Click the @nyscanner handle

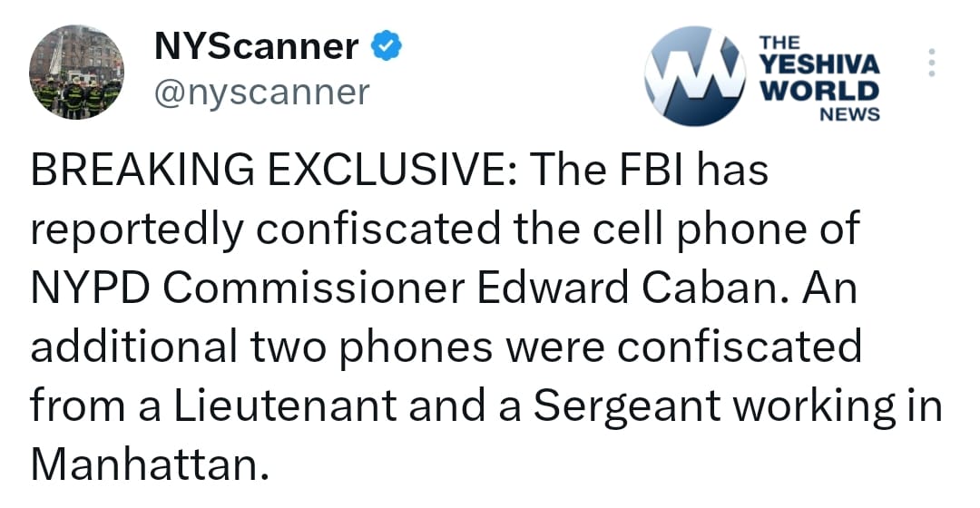262,92
